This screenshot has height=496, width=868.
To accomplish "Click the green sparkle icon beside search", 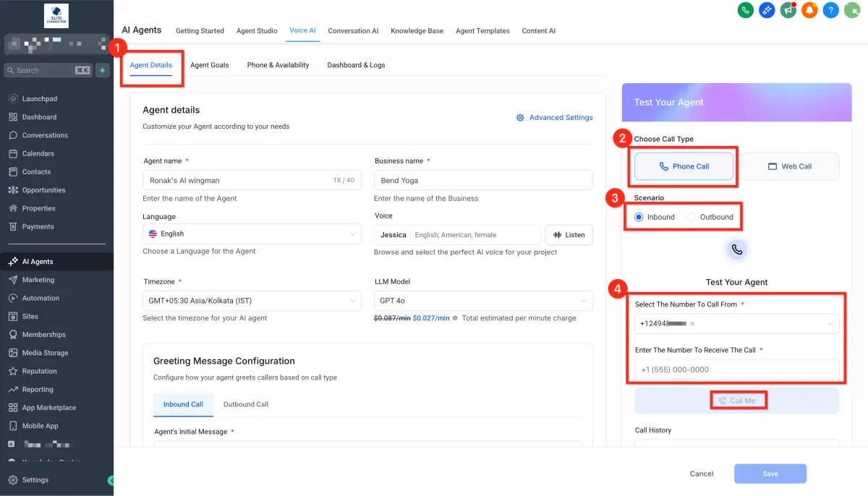I will tap(103, 70).
